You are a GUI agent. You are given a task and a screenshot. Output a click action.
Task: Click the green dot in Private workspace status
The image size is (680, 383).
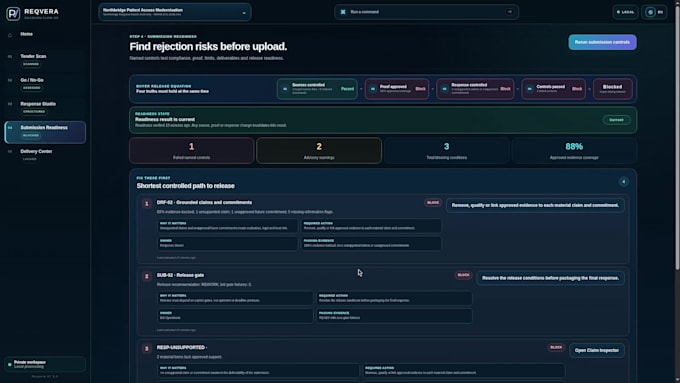click(x=10, y=365)
